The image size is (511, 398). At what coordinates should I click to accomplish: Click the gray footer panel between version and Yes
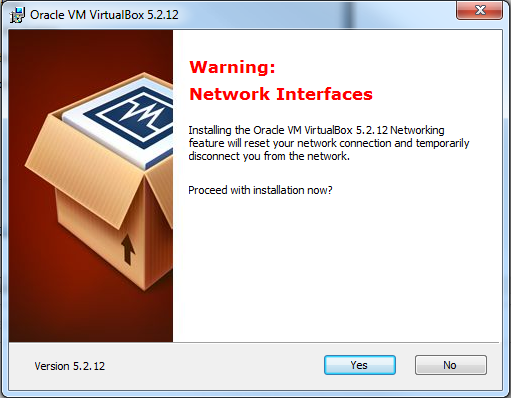tap(213, 366)
